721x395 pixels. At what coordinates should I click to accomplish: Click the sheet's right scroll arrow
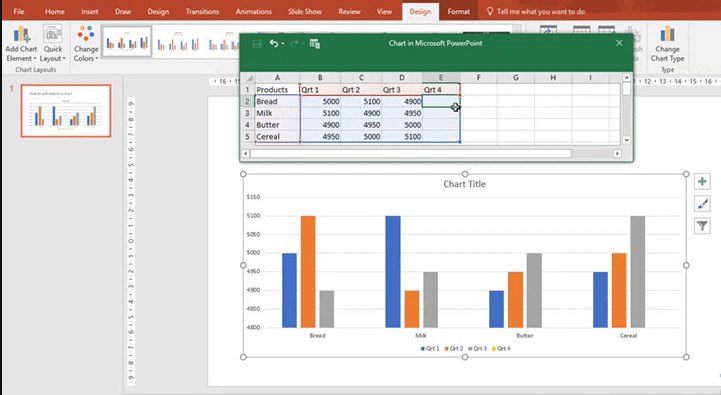(x=618, y=154)
